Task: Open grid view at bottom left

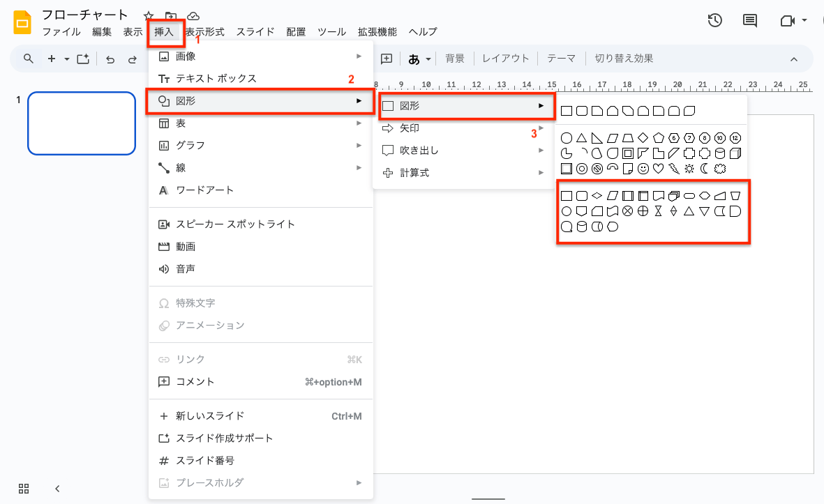Action: (x=24, y=488)
